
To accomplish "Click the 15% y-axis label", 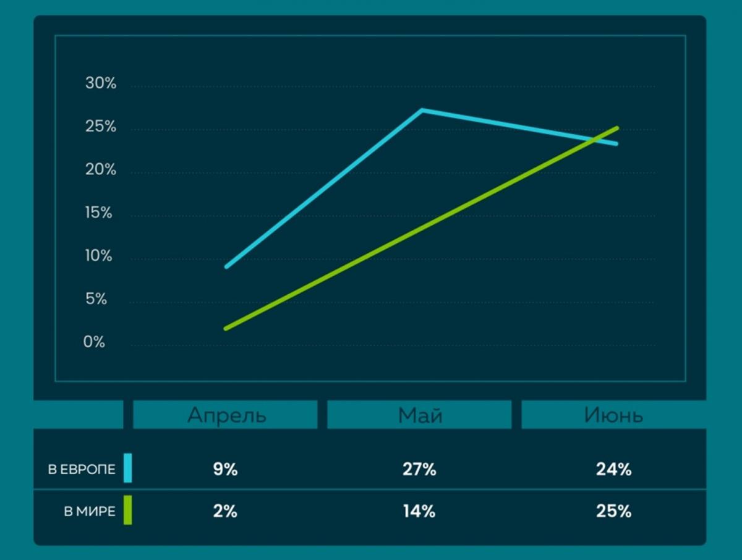I will [99, 213].
